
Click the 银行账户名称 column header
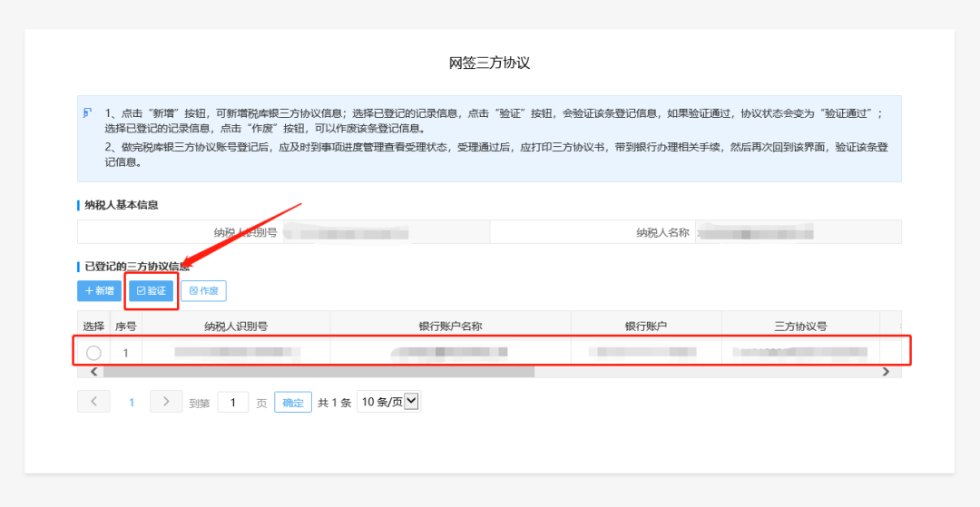point(451,326)
